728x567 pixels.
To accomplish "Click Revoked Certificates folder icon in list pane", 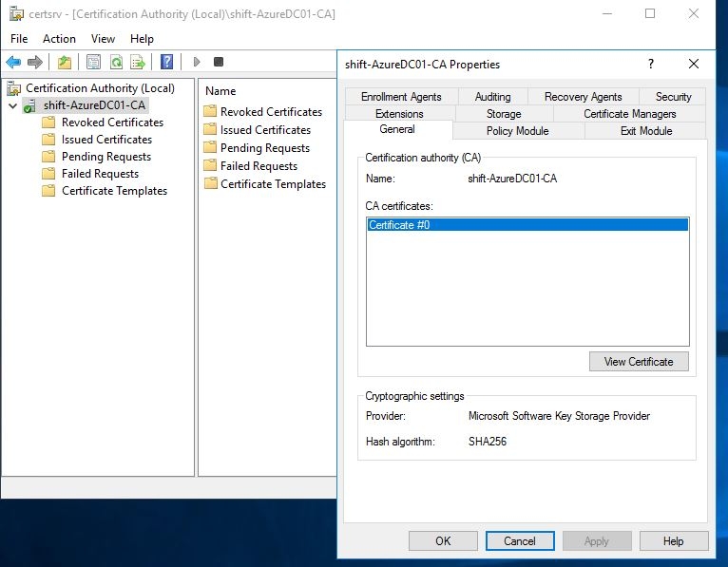I will pyautogui.click(x=210, y=111).
